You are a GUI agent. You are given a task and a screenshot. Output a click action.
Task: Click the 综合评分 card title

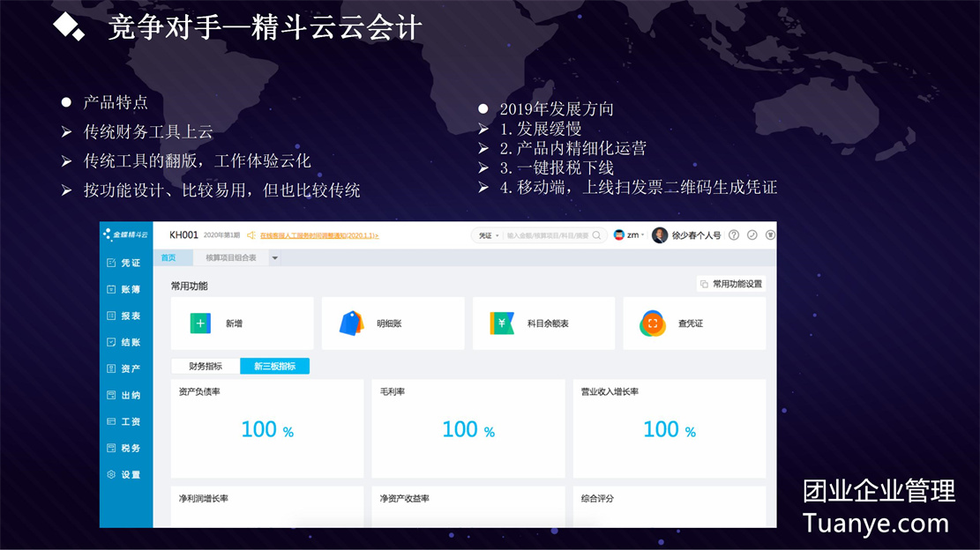[x=597, y=499]
